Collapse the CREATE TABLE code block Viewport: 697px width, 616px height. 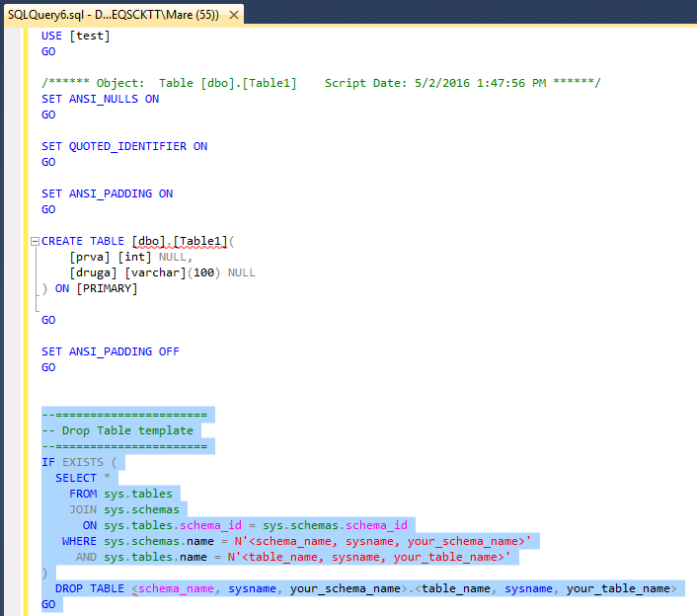pyautogui.click(x=35, y=241)
